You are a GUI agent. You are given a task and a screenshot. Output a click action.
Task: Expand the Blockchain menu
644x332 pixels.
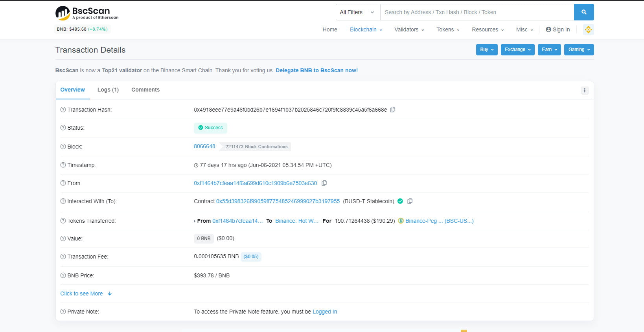[x=366, y=29]
